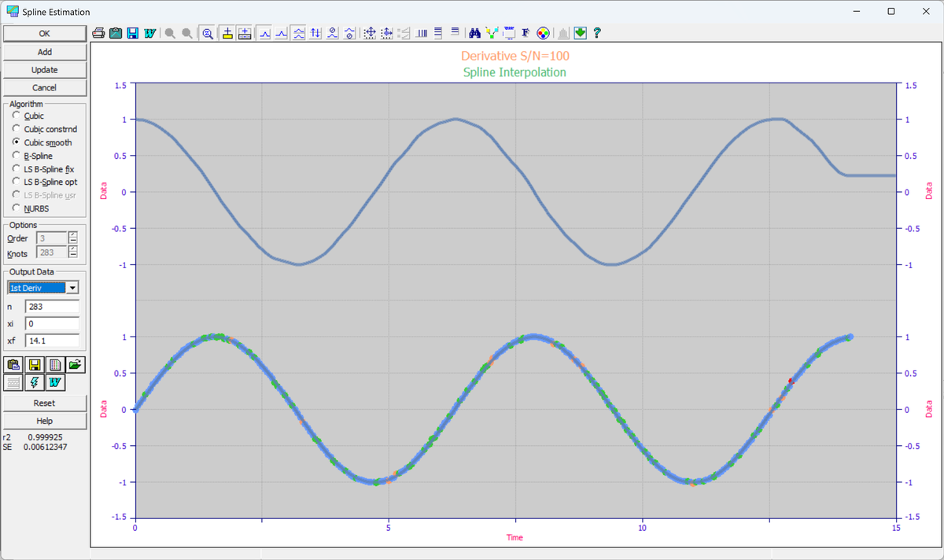Click the green question mark help icon
This screenshot has height=560, width=944.
pyautogui.click(x=597, y=33)
